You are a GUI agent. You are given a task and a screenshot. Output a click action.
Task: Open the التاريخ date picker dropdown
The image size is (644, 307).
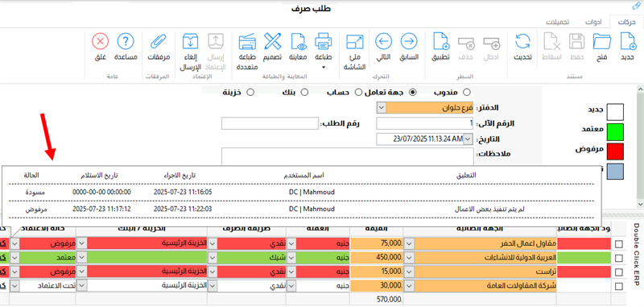click(x=469, y=139)
